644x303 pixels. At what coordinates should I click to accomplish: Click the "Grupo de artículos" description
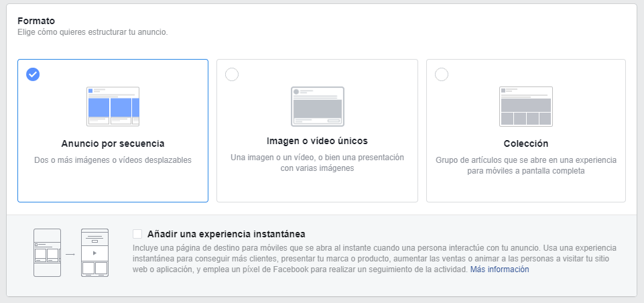click(x=525, y=166)
